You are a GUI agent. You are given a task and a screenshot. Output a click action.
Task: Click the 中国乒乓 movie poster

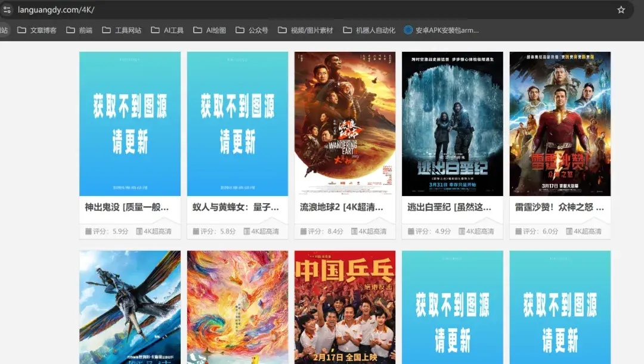pos(345,306)
